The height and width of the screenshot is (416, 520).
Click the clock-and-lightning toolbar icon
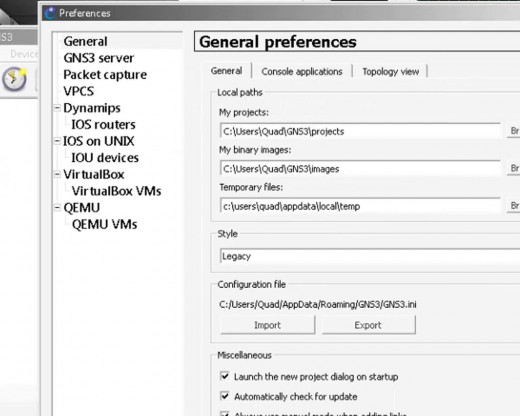pyautogui.click(x=14, y=79)
